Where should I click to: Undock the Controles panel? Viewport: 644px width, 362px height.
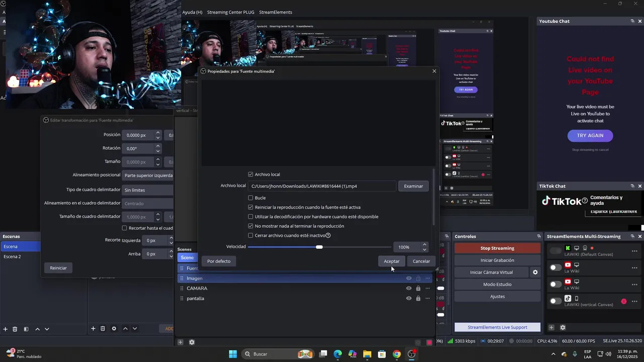[x=539, y=236]
